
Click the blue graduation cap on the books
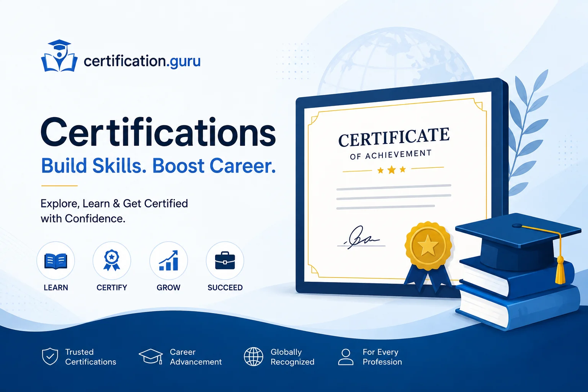point(518,242)
